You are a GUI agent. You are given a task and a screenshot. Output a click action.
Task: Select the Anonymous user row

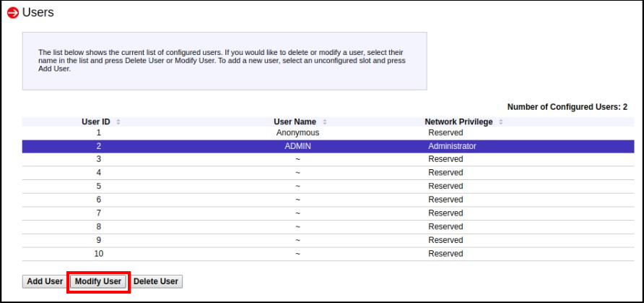297,133
